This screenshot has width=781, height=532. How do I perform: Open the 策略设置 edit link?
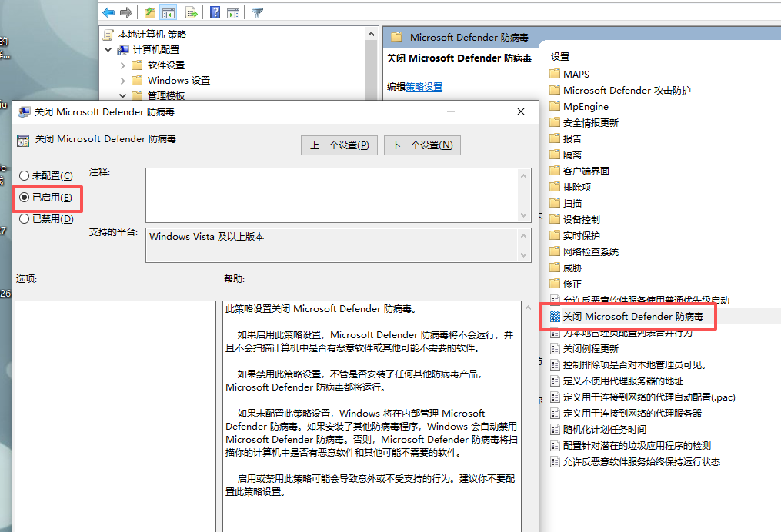coord(424,87)
